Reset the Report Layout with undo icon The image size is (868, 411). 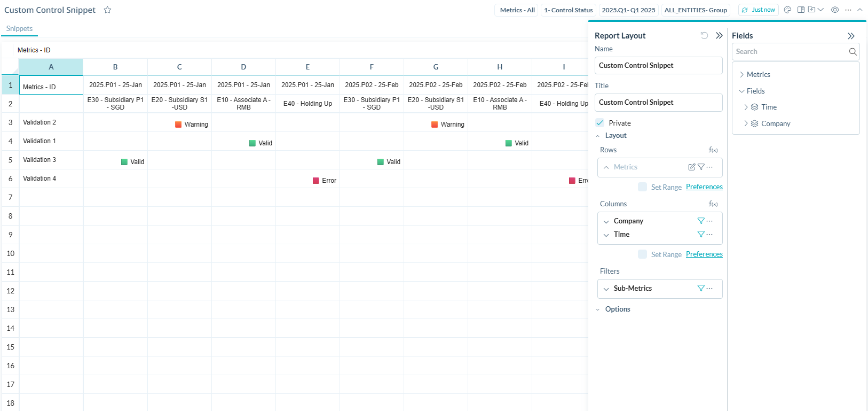[704, 36]
